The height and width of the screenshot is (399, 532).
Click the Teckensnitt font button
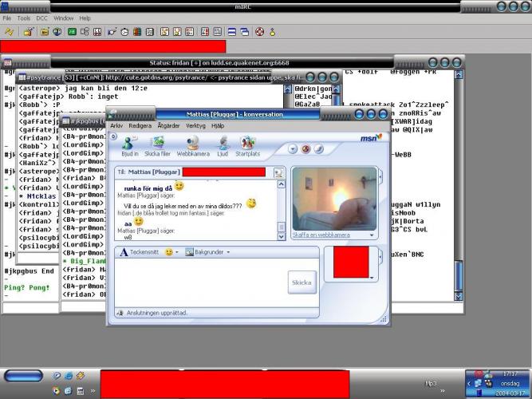[x=139, y=252]
